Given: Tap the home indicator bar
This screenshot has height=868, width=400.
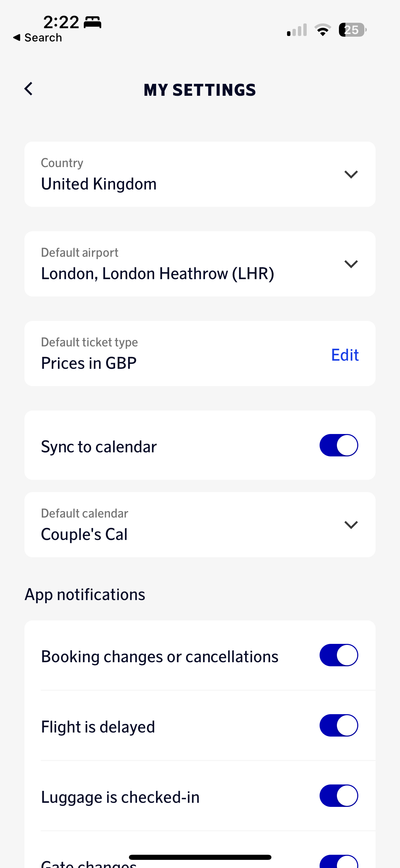Looking at the screenshot, I should [x=200, y=857].
